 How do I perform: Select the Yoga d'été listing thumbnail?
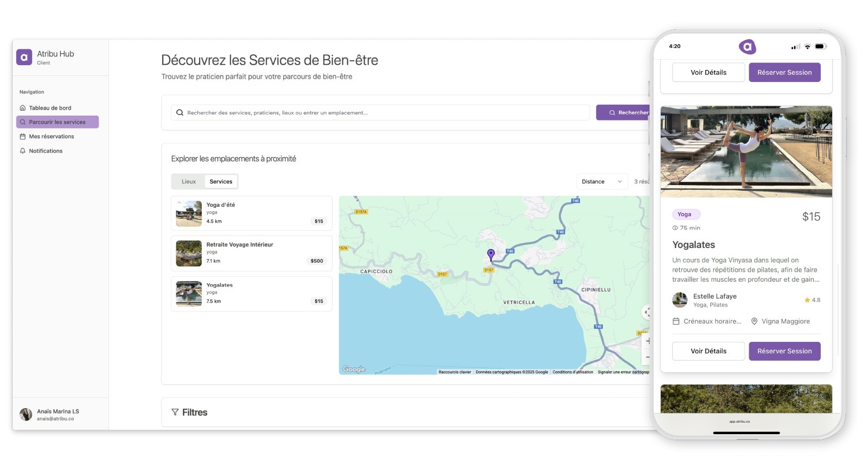pos(189,214)
